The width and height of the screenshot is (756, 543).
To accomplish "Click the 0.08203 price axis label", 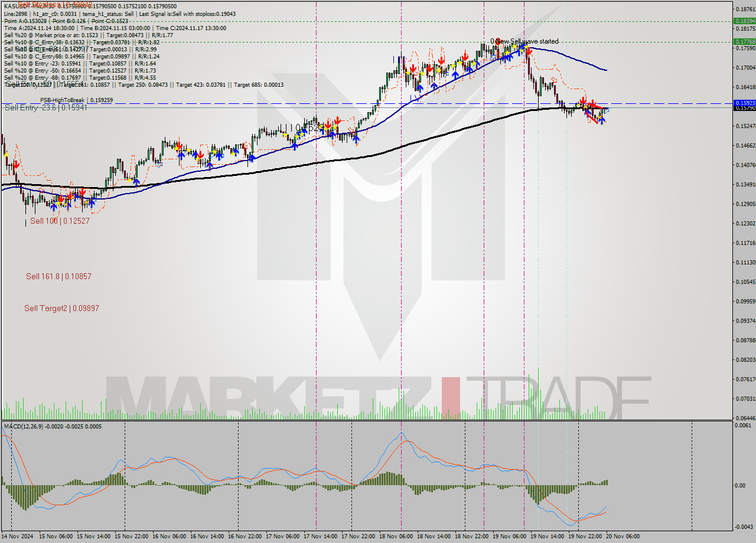I will click(745, 359).
